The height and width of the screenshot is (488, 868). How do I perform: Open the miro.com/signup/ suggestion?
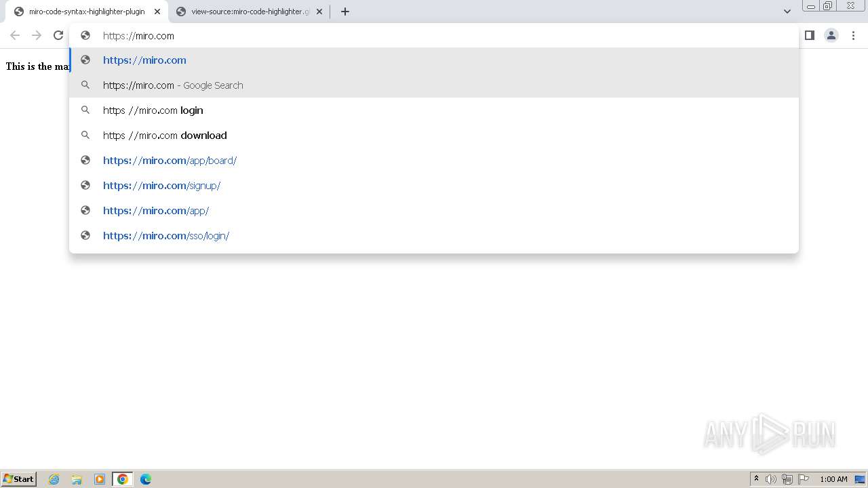(434, 186)
